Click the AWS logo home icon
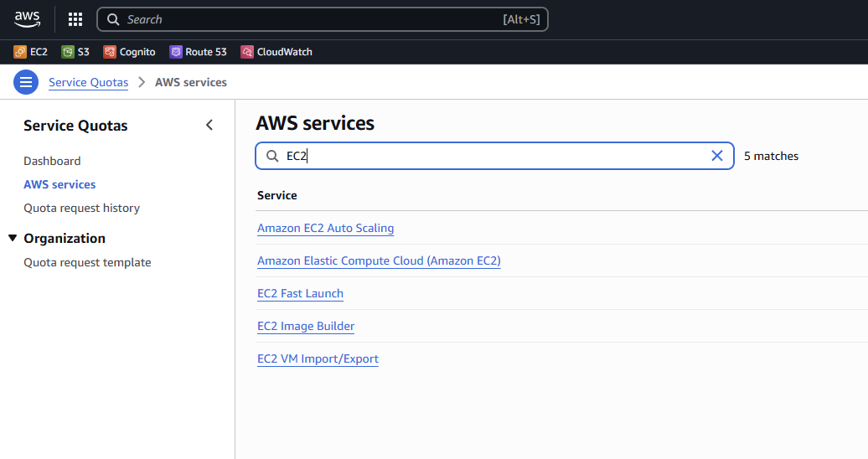 pos(27,18)
